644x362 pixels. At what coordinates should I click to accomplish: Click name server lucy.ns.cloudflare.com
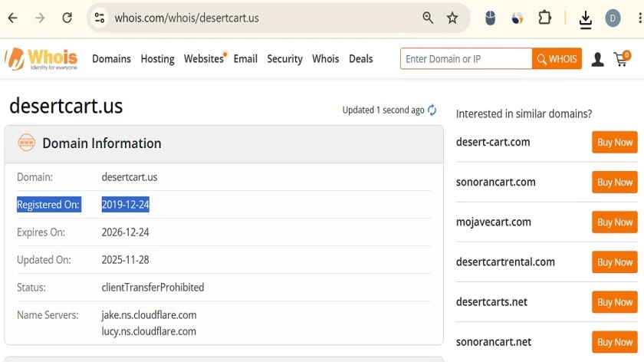tap(149, 331)
